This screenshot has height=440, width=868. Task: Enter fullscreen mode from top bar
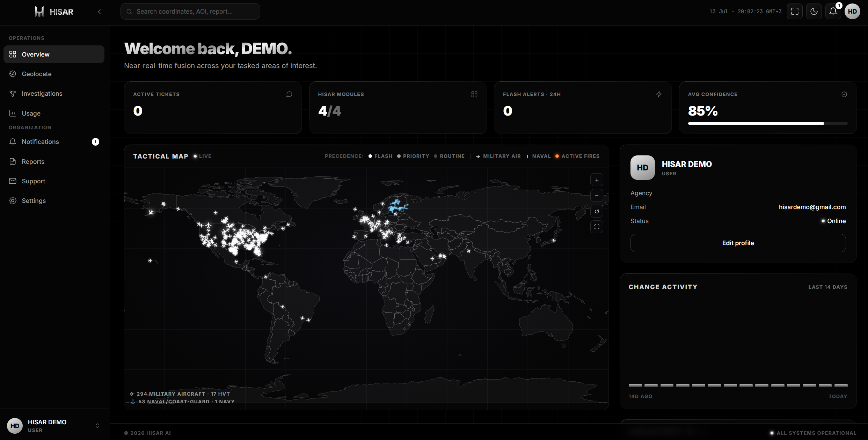795,12
